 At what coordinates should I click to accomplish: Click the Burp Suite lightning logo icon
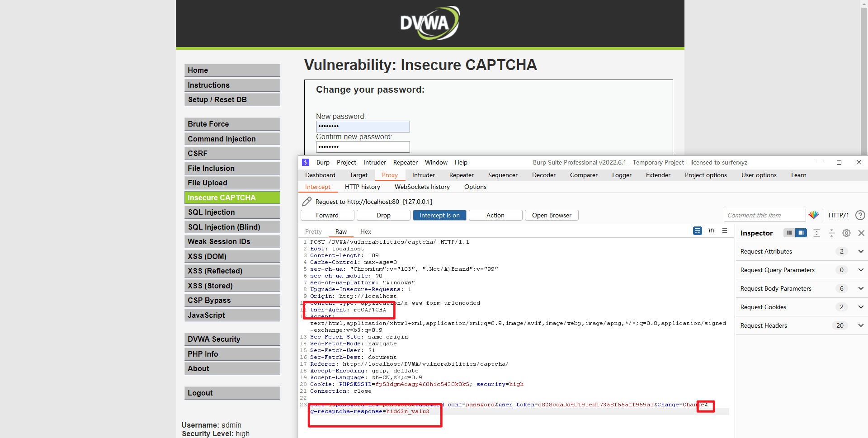click(306, 162)
